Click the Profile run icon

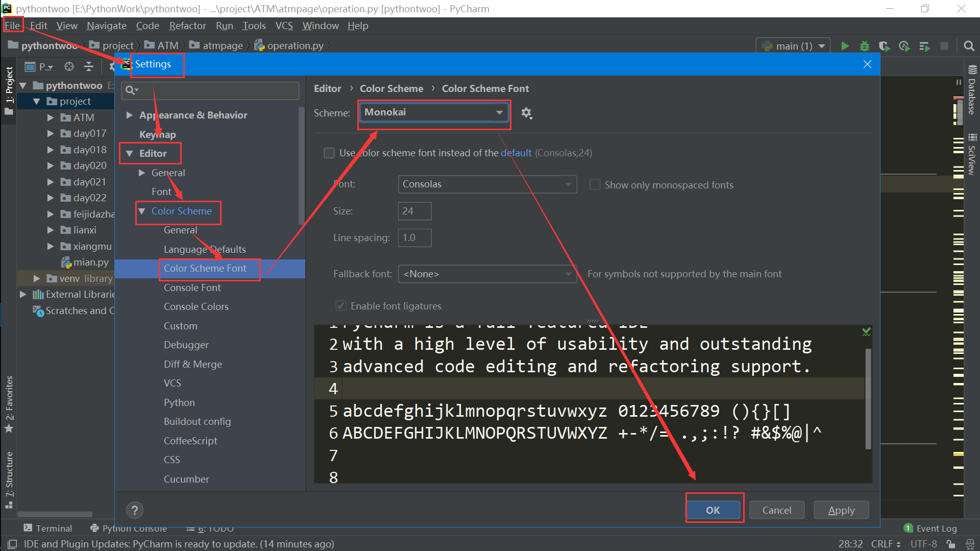[904, 46]
